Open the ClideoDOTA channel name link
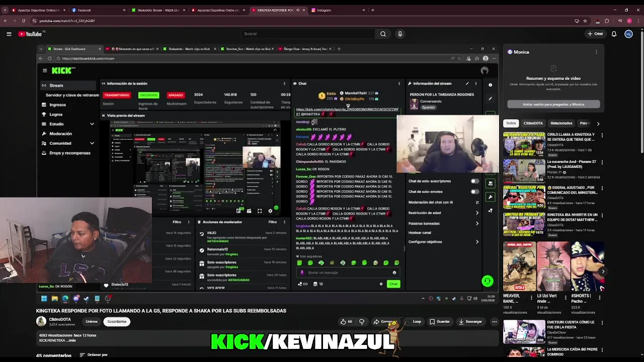The image size is (644, 362). pos(60,319)
